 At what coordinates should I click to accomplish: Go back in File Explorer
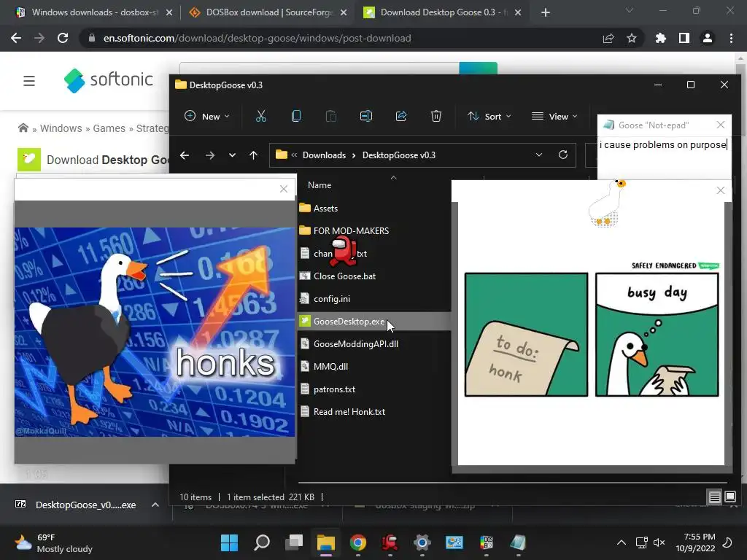point(185,155)
